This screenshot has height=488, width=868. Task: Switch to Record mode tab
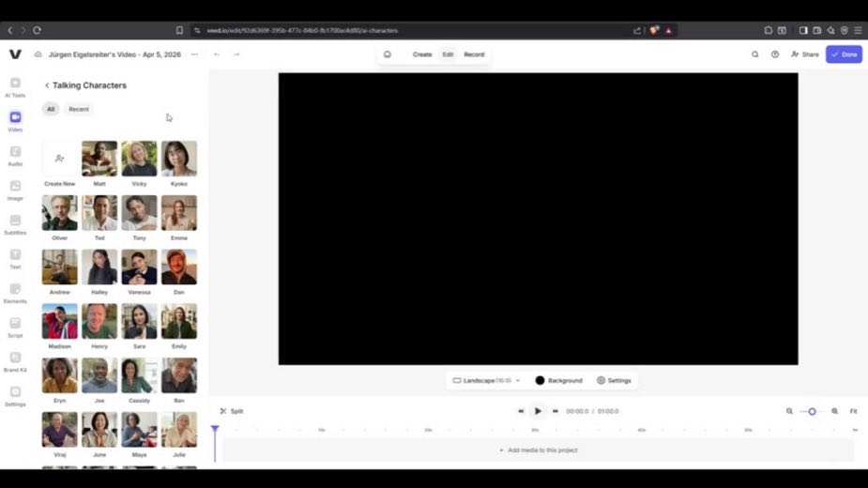pyautogui.click(x=474, y=54)
